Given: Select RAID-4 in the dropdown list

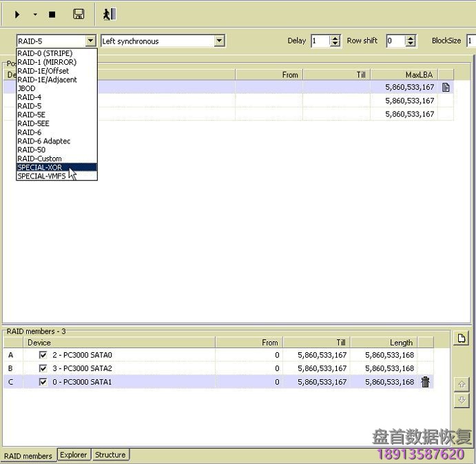Looking at the screenshot, I should click(x=56, y=97).
